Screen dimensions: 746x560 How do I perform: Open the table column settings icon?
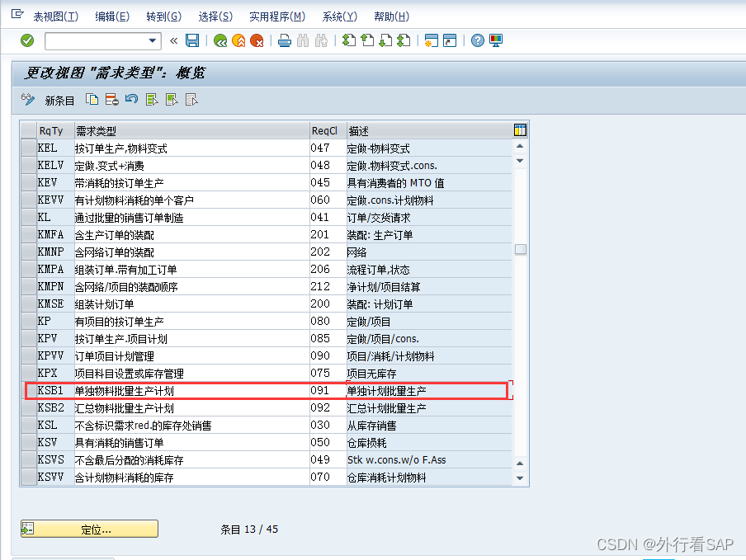coord(520,129)
